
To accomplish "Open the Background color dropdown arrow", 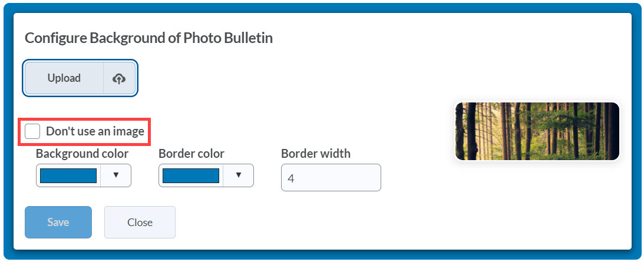I will point(116,175).
